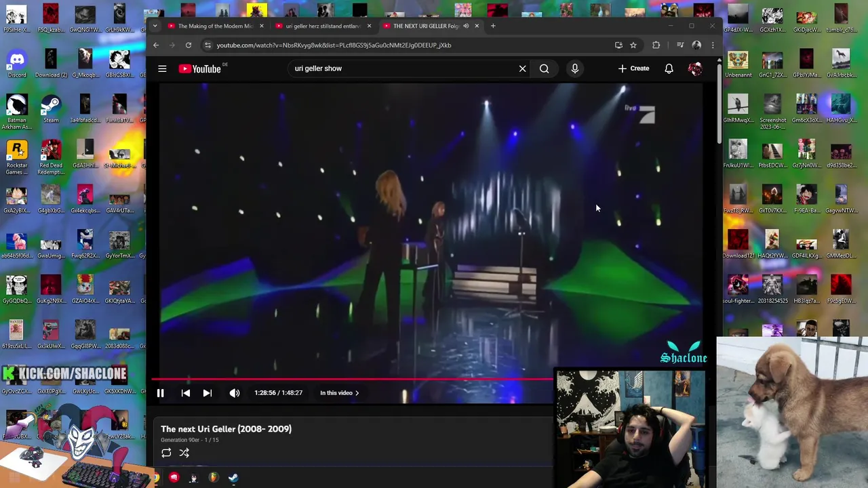Open YouTube notifications bell
The width and height of the screenshot is (868, 488).
tap(669, 68)
